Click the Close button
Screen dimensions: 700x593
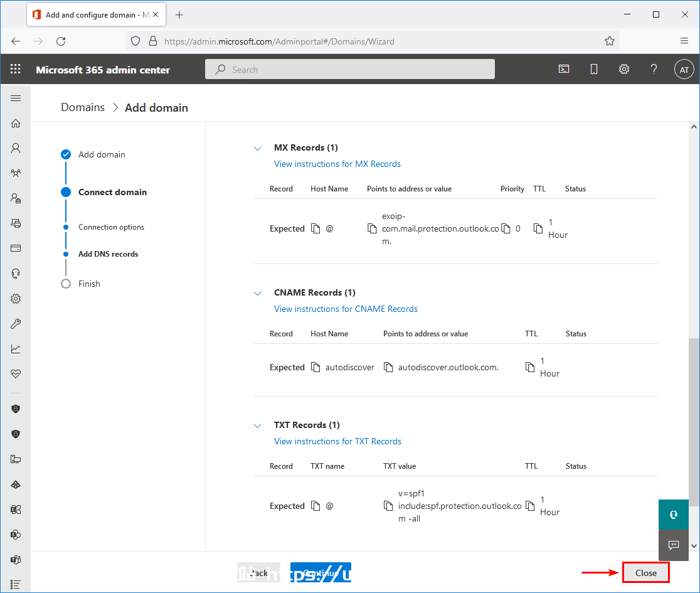[x=645, y=573]
